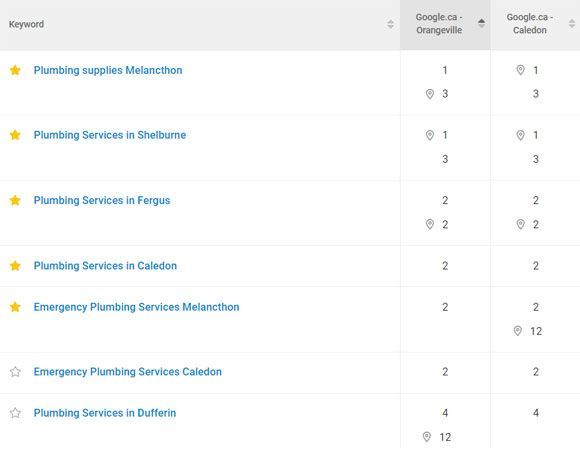Click map pin next to rank 12 in Dufferin row
Screen dimensions: 580x475
tap(426, 437)
